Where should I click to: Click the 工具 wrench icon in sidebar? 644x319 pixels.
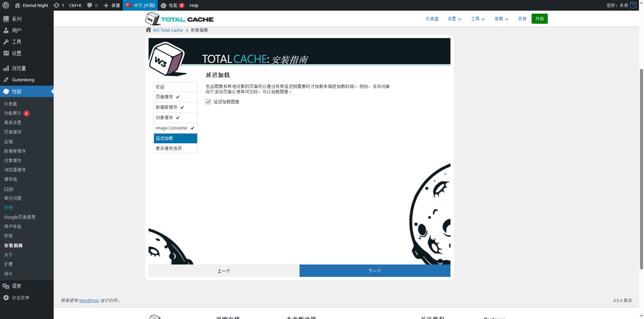(x=6, y=42)
